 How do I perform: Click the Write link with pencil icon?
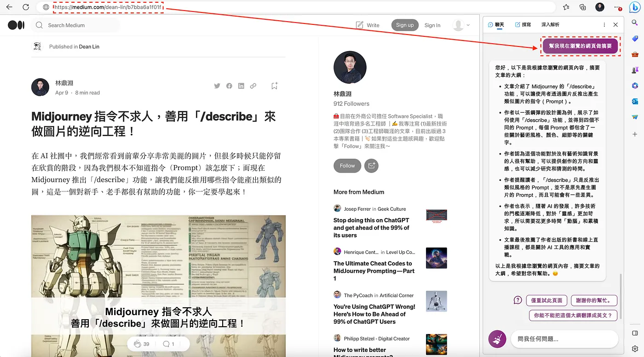pyautogui.click(x=368, y=25)
